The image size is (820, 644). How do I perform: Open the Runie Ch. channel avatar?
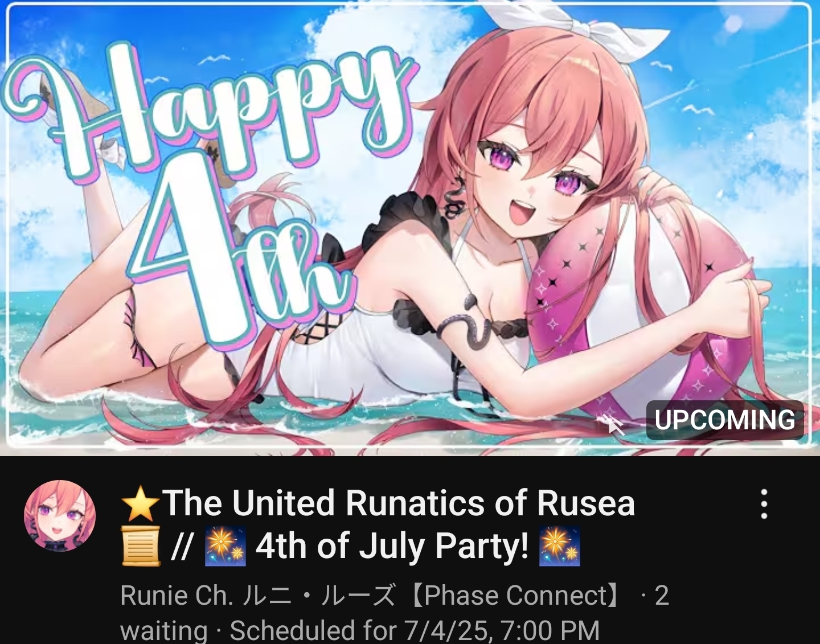[60, 516]
